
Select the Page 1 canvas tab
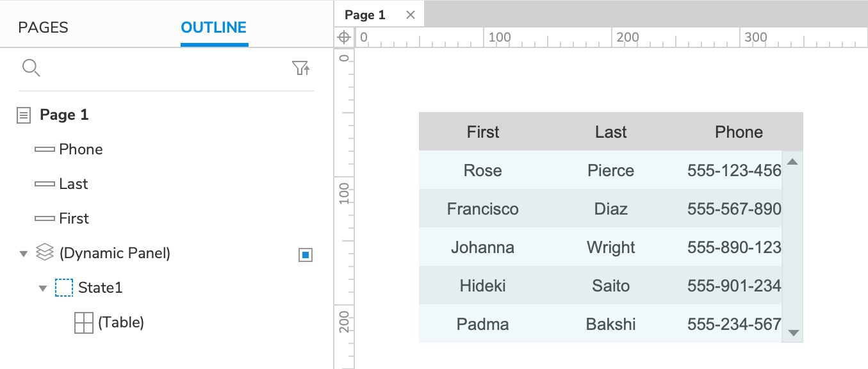364,14
